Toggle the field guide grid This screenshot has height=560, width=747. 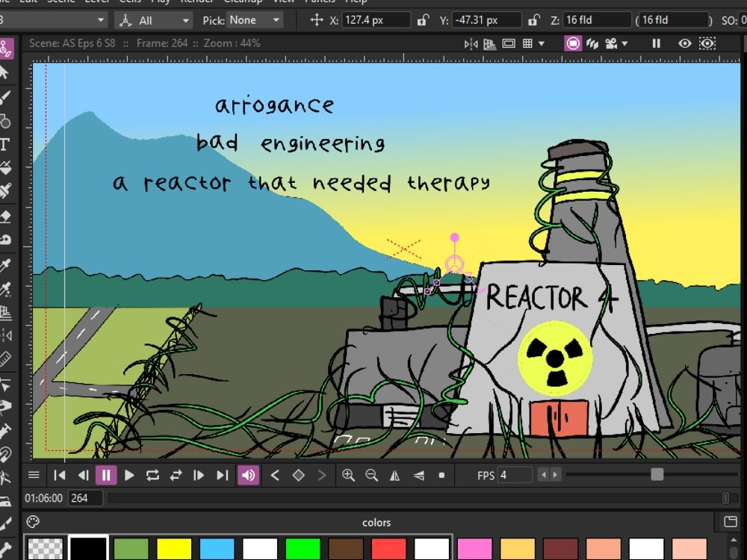tap(527, 44)
